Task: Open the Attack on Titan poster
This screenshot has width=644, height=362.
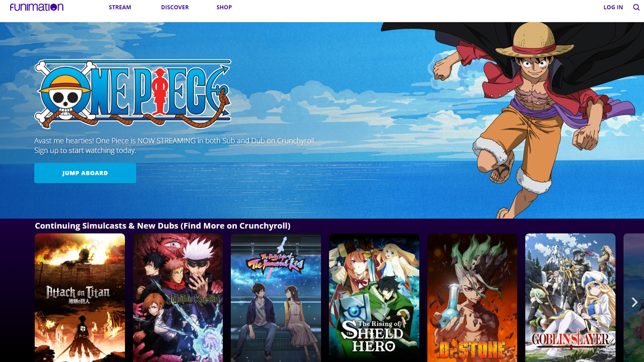Action: [80, 298]
